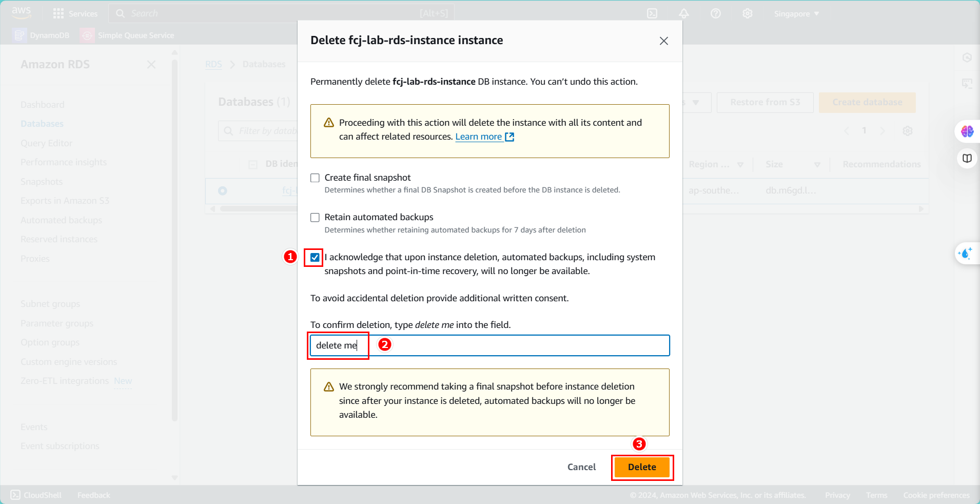Open Query Editor in sidebar
This screenshot has height=504, width=980.
(x=46, y=143)
